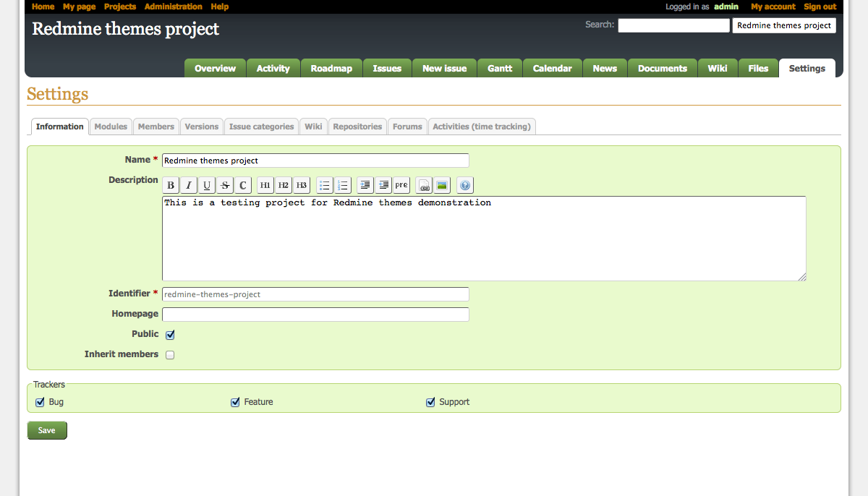Focus the Homepage input field
This screenshot has width=868, height=496.
[x=315, y=315]
